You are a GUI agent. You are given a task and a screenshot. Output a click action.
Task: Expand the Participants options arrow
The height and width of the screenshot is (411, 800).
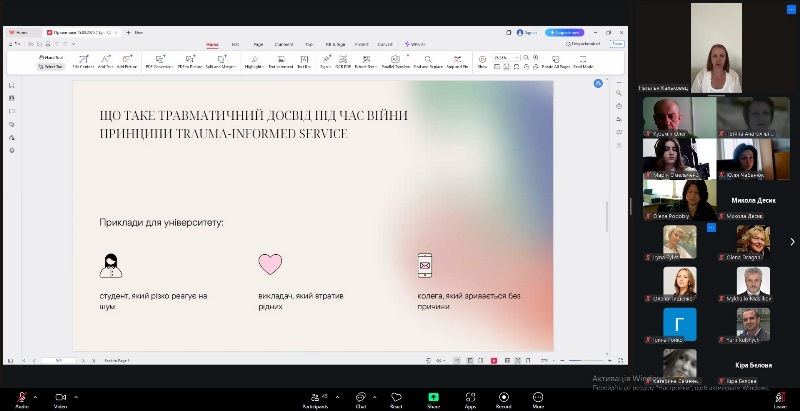pyautogui.click(x=337, y=396)
